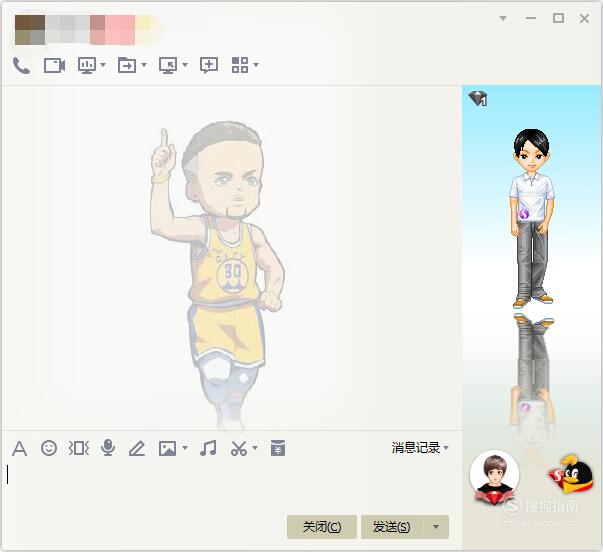Image resolution: width=603 pixels, height=552 pixels.
Task: Open the emoji picker
Action: tap(49, 448)
